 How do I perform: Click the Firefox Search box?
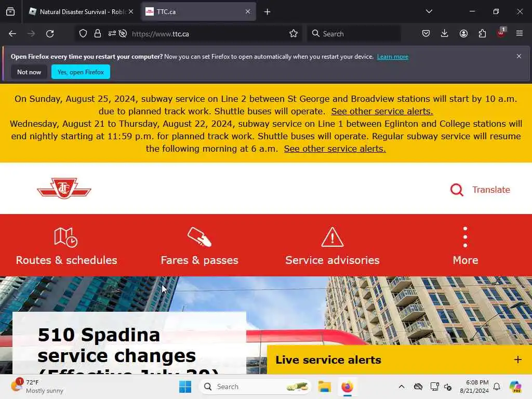click(354, 34)
